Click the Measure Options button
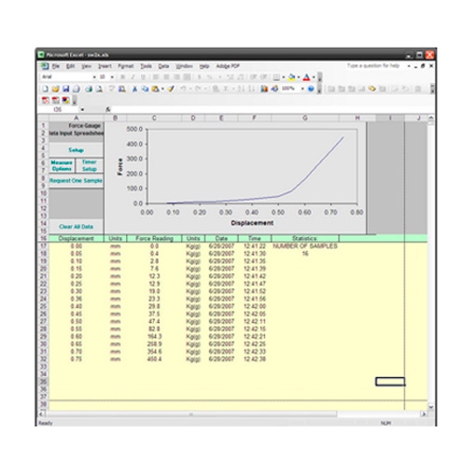The height and width of the screenshot is (476, 476). [62, 165]
